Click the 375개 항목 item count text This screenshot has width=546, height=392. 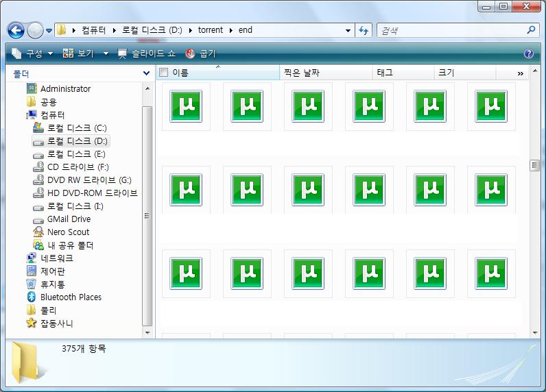point(84,349)
